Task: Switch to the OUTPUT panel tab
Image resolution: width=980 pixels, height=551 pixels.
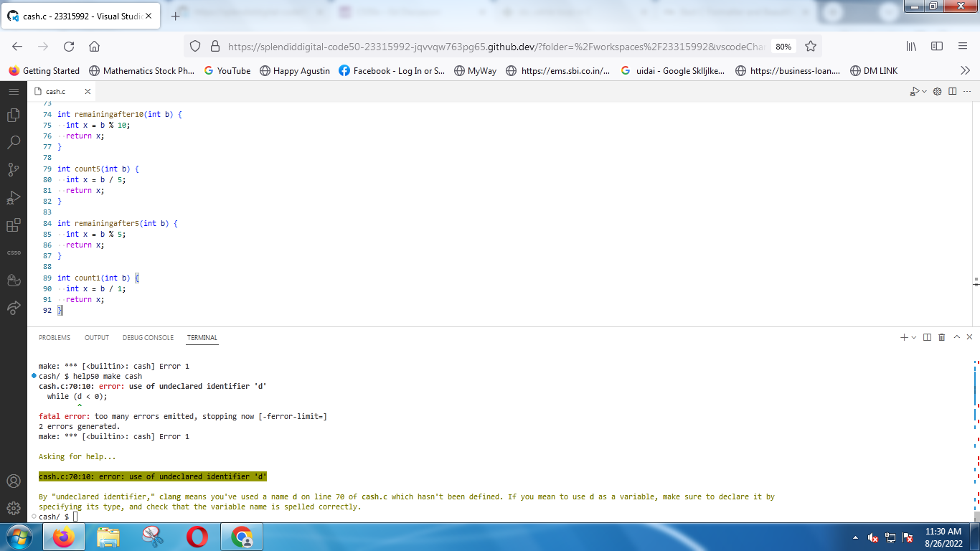Action: [x=97, y=338]
